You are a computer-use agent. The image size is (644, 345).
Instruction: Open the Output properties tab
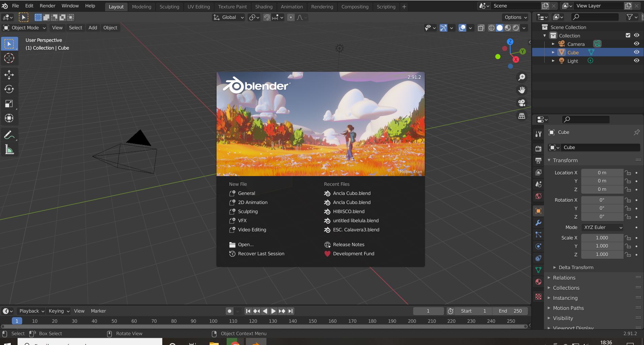pyautogui.click(x=538, y=161)
